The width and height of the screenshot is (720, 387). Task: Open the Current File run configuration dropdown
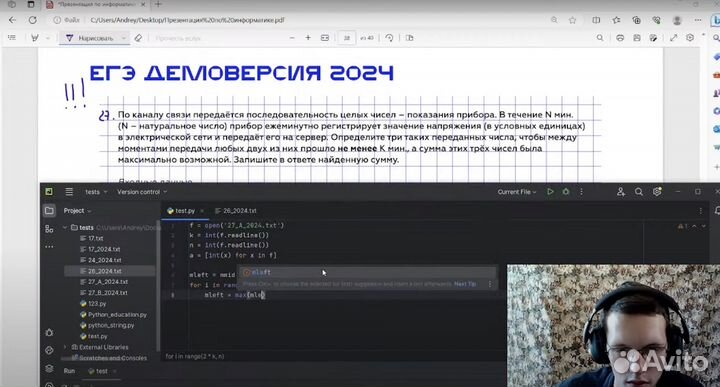[x=517, y=192]
